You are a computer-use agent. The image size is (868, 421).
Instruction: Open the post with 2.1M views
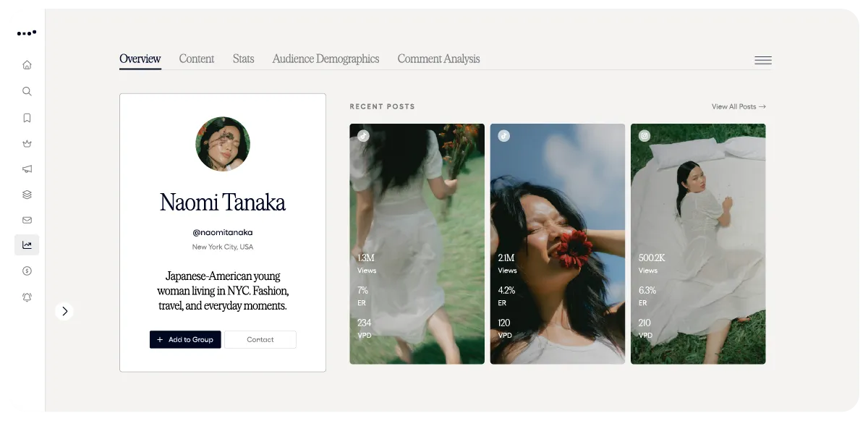point(558,244)
